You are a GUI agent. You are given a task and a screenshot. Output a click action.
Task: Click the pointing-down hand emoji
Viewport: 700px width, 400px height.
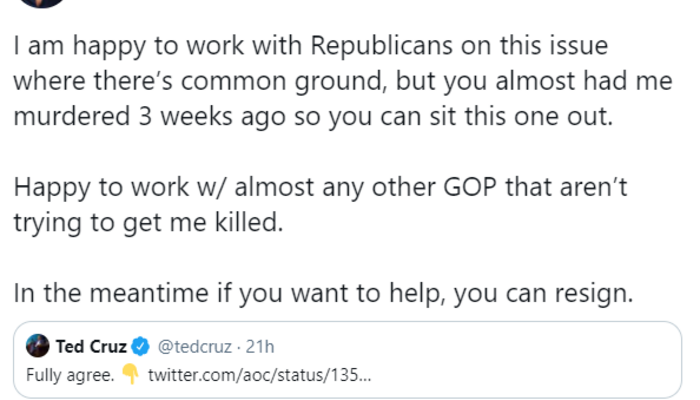tap(130, 375)
